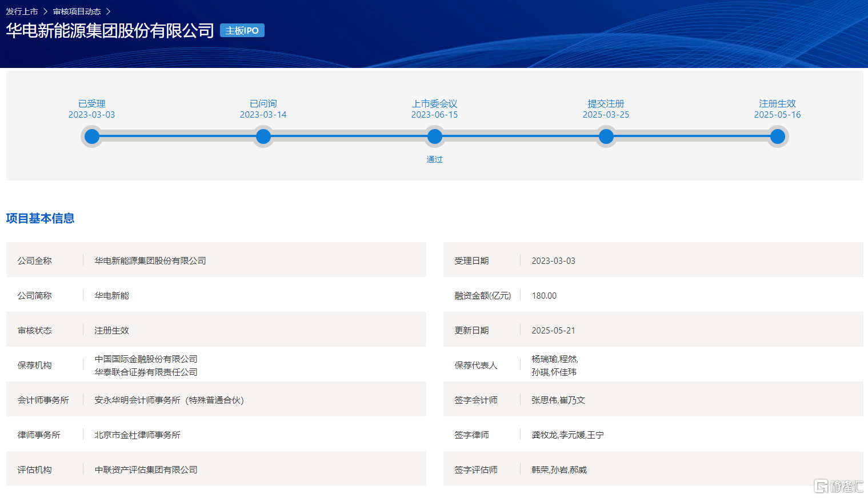
Task: Select the 提交注册 timeline node circle
Action: click(606, 136)
